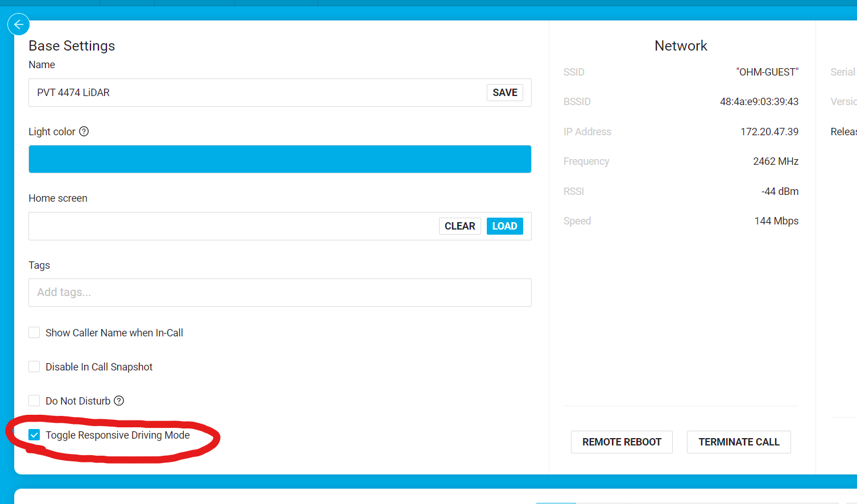Screen dimensions: 857x504
Task: Click CLEAR in the Home screen field
Action: click(459, 226)
